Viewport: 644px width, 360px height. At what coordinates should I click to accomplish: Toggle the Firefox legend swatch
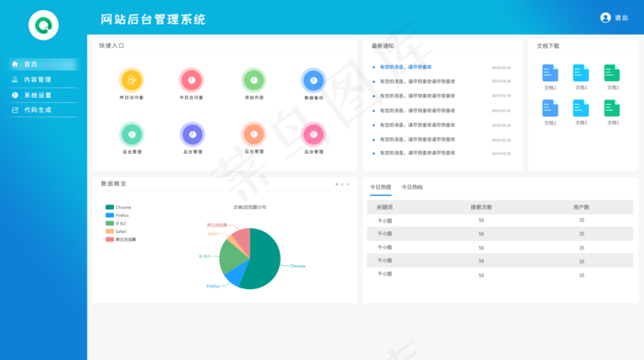click(109, 215)
